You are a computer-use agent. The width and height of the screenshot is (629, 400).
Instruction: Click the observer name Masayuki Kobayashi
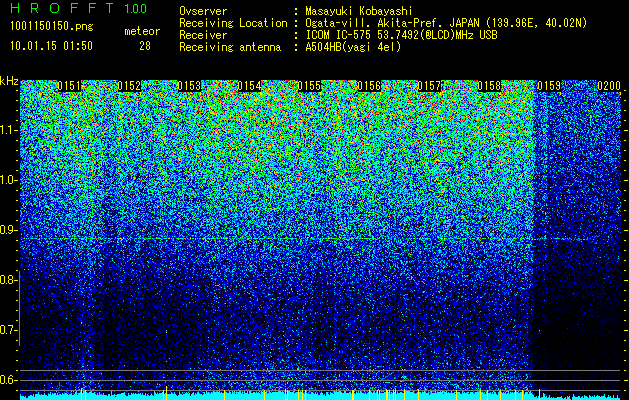(x=358, y=12)
